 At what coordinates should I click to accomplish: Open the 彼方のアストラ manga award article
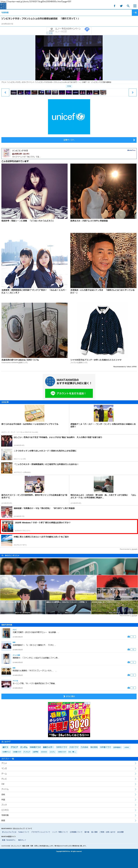tap(34, 490)
